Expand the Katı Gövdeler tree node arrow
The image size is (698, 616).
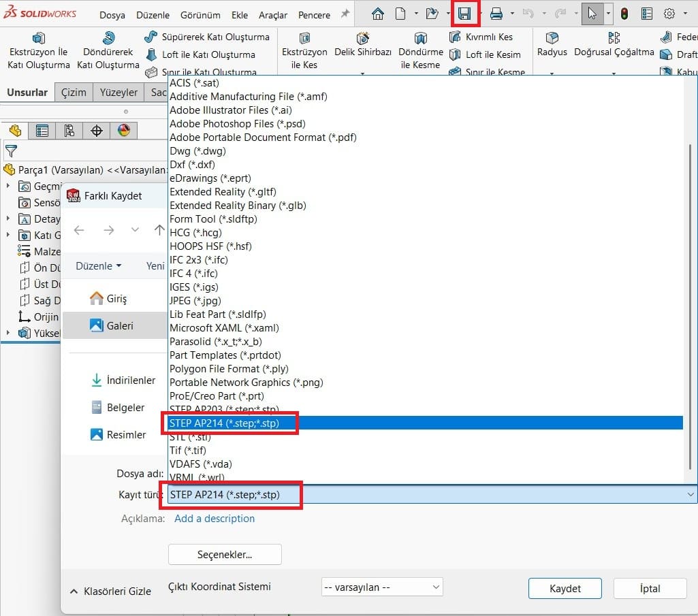[x=8, y=235]
